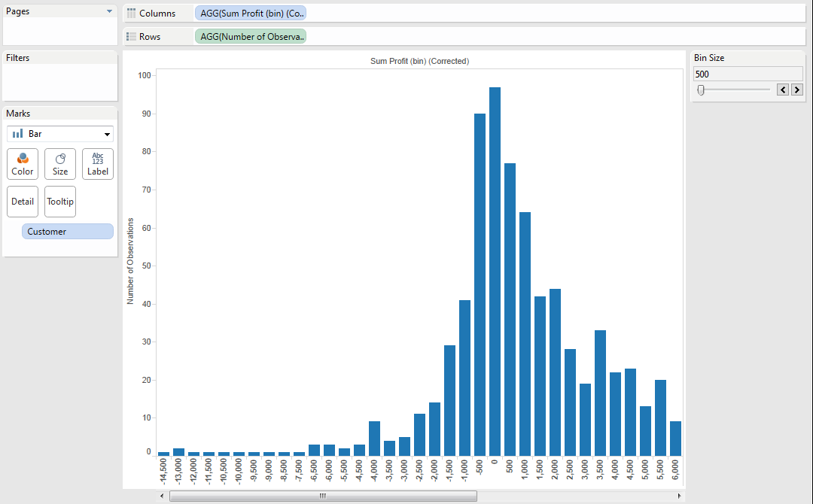Open the Pages shelf dropdown
This screenshot has height=504, width=813.
pos(109,11)
